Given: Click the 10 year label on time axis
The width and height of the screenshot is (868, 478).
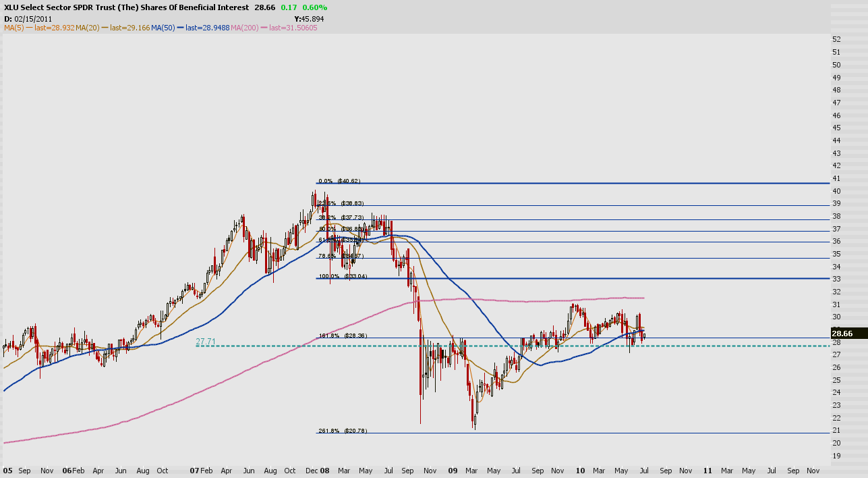Looking at the screenshot, I should (580, 470).
